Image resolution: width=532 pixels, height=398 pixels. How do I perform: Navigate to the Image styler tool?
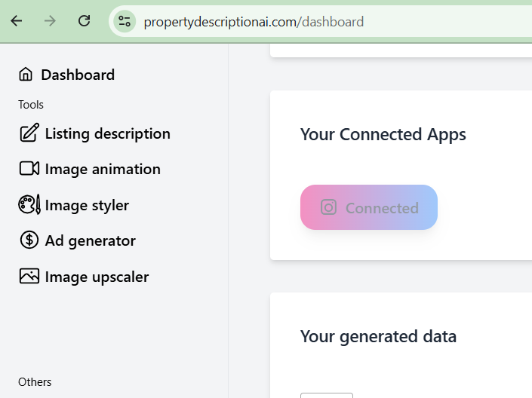point(87,205)
